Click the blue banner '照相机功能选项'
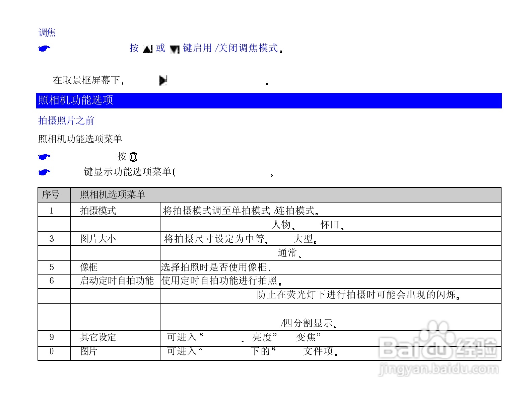The image size is (532, 399). coord(269,100)
